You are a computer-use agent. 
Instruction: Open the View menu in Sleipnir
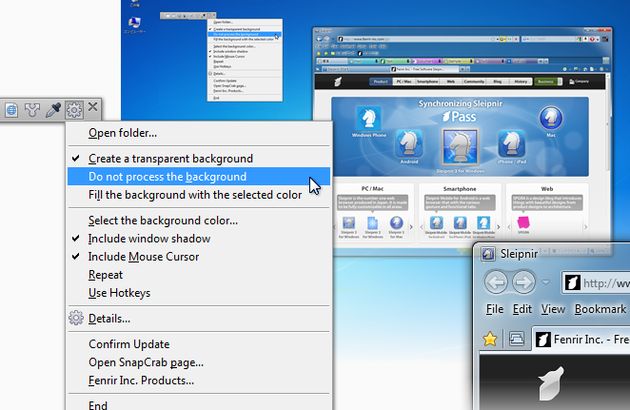(x=552, y=309)
